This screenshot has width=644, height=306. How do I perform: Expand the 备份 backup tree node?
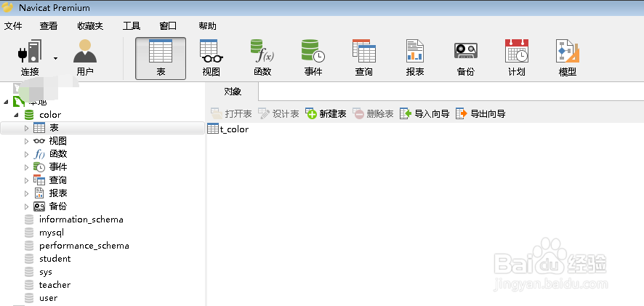tap(27, 206)
